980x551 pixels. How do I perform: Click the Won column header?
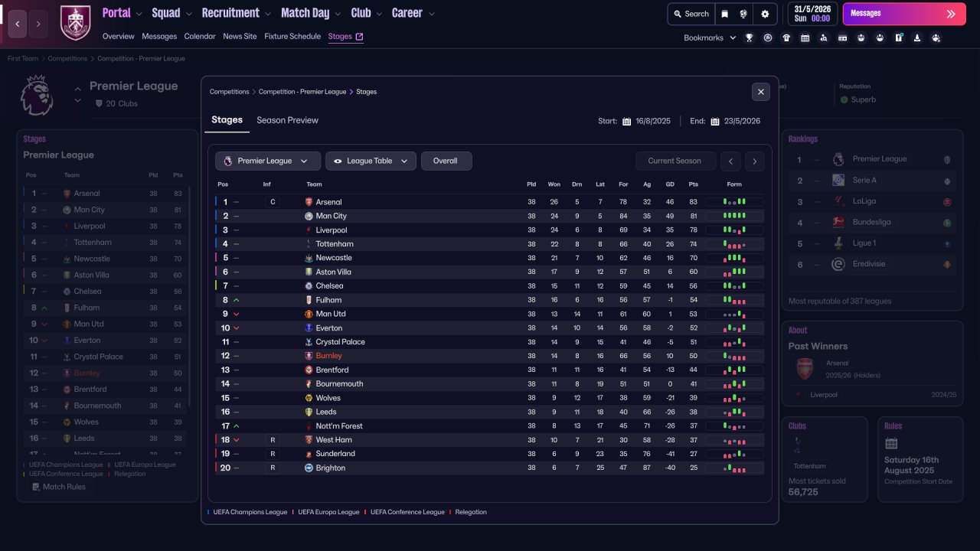click(554, 184)
